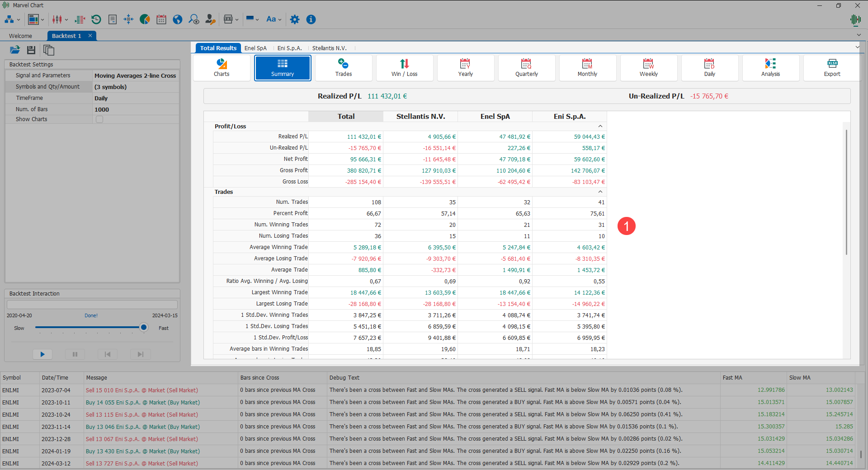Screen dimensions: 868x470
Task: Expand the window layout dropdown arrow
Action: point(42,20)
